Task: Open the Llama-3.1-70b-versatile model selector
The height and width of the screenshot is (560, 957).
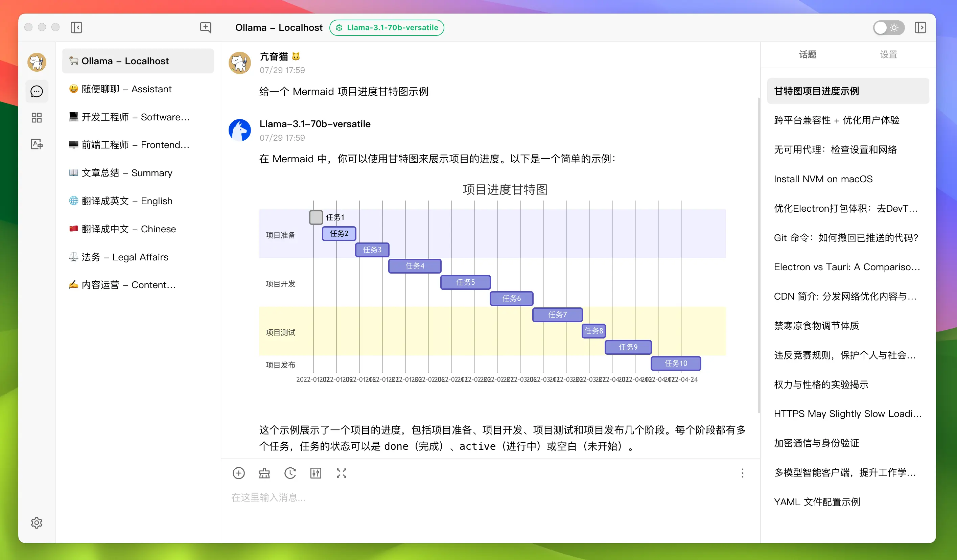Action: point(387,27)
